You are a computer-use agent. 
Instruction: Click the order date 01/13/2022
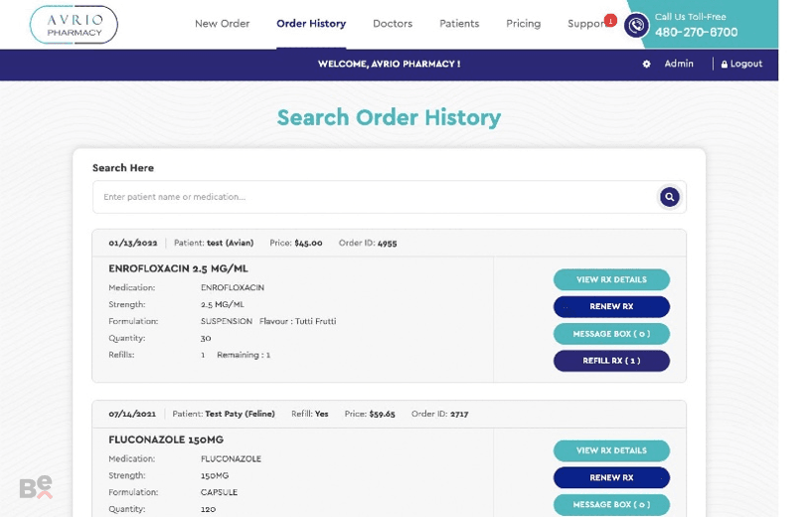click(133, 243)
